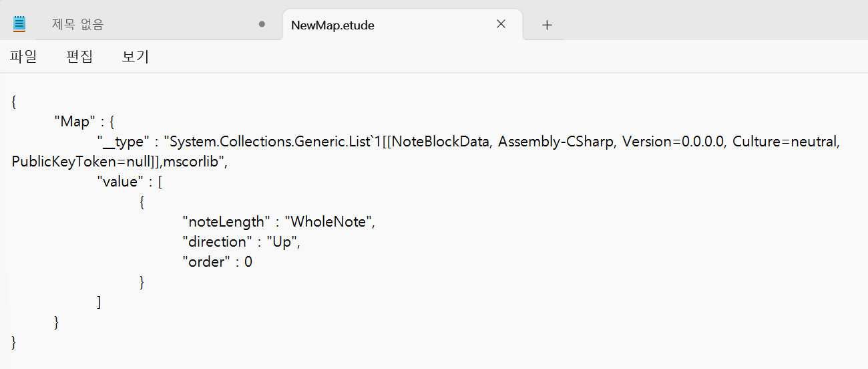Select the NewMap.etude tab
The height and width of the screenshot is (369, 868).
333,25
